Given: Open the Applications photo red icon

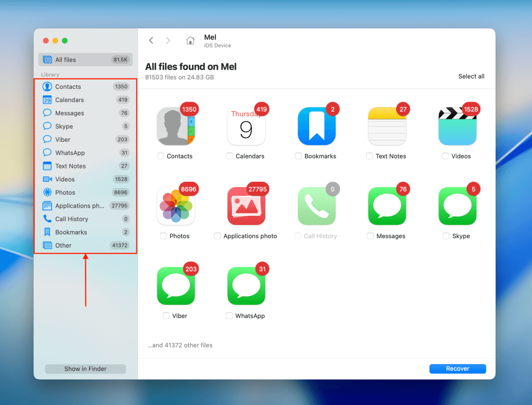Looking at the screenshot, I should pos(246,206).
